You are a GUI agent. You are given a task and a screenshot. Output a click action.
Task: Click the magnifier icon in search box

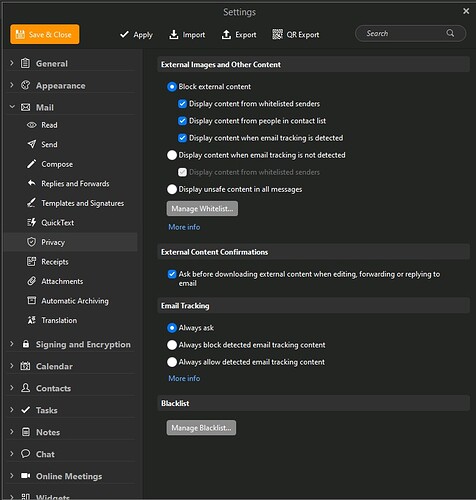pyautogui.click(x=450, y=33)
